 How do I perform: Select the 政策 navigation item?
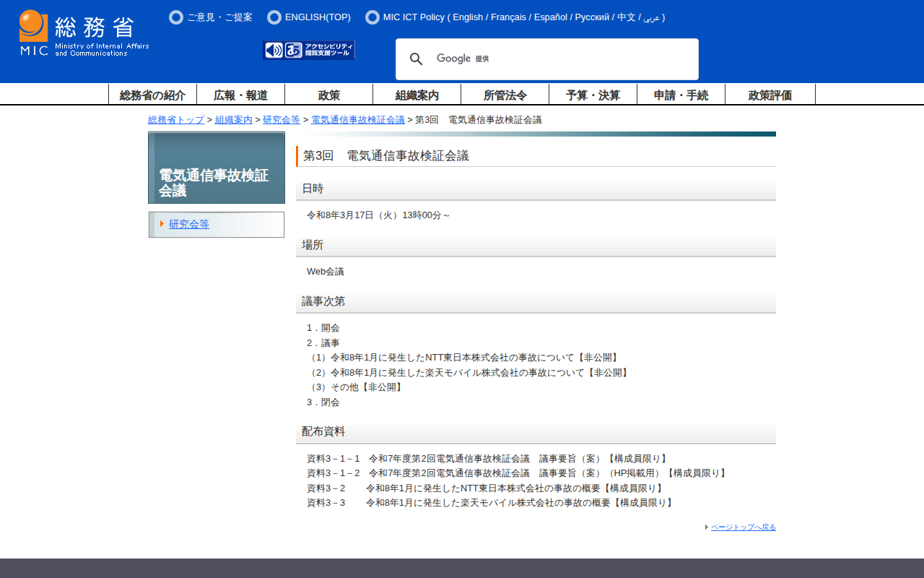[x=328, y=95]
